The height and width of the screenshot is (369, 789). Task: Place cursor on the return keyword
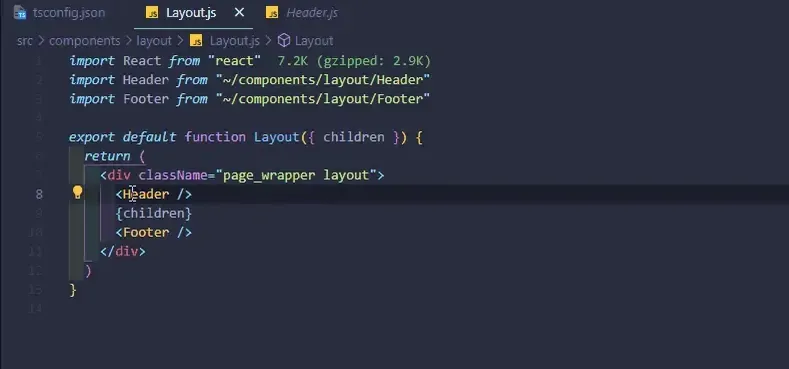tap(107, 157)
